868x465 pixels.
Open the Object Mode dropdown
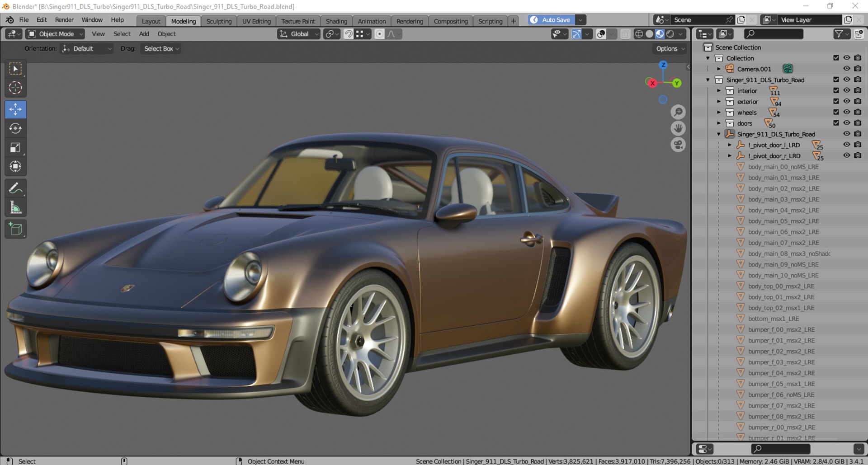[55, 34]
